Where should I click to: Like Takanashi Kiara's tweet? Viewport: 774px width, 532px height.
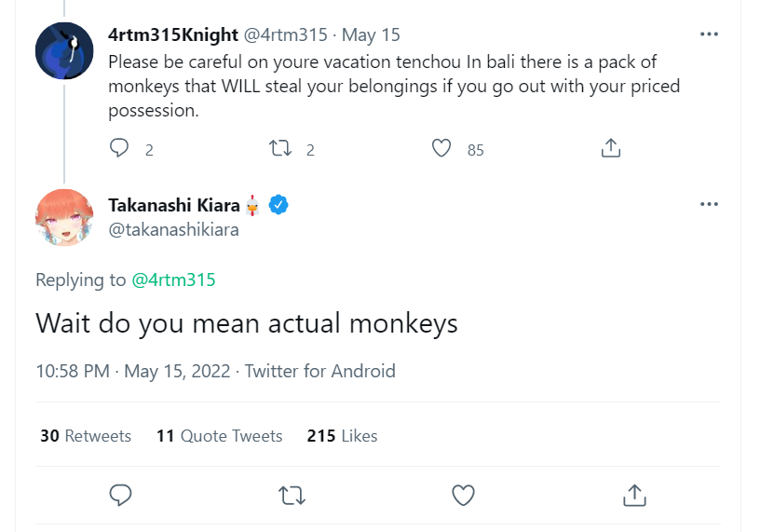coord(463,495)
